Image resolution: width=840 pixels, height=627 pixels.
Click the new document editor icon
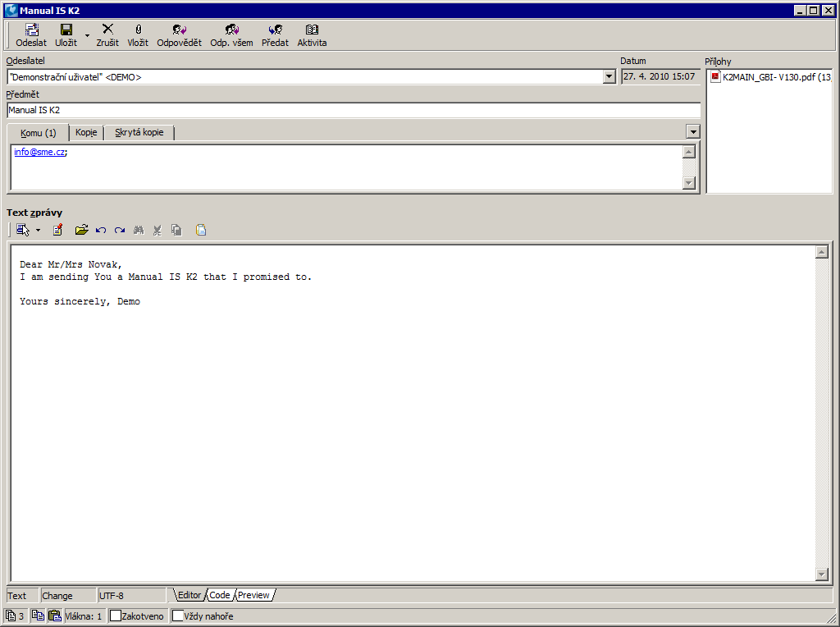point(58,230)
